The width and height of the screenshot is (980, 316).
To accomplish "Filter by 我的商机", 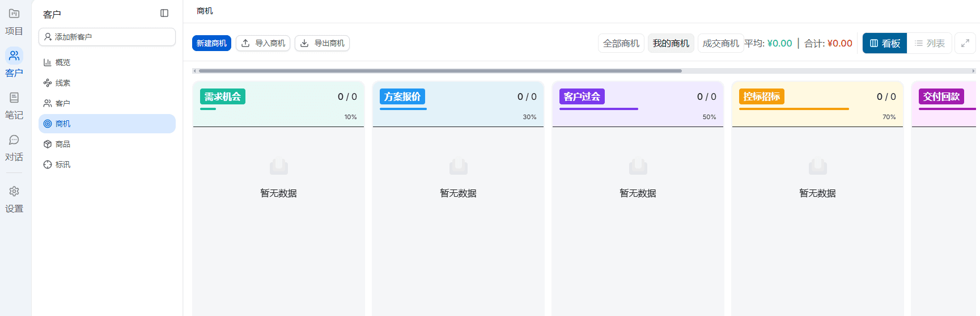I will 671,43.
